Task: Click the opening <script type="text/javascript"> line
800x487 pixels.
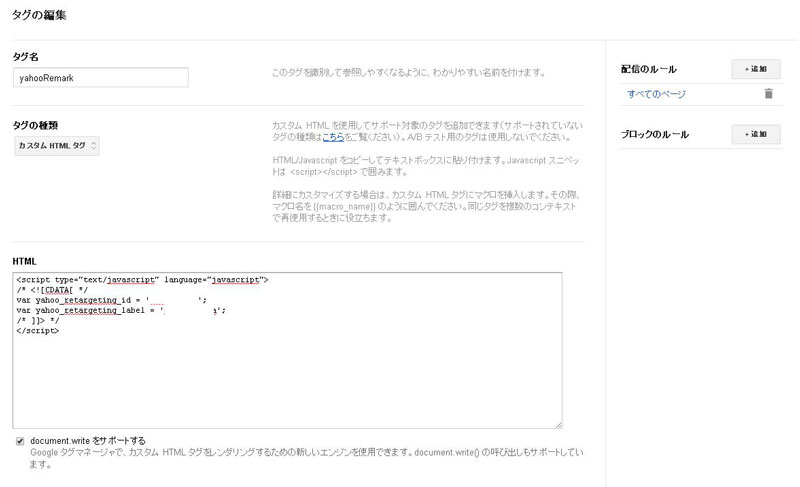Action: [142, 279]
